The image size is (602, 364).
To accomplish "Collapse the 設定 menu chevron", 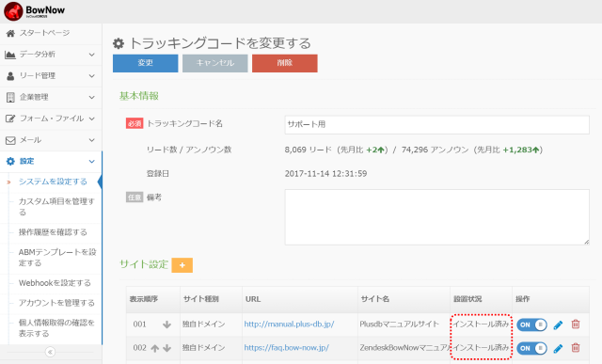I will tap(92, 161).
